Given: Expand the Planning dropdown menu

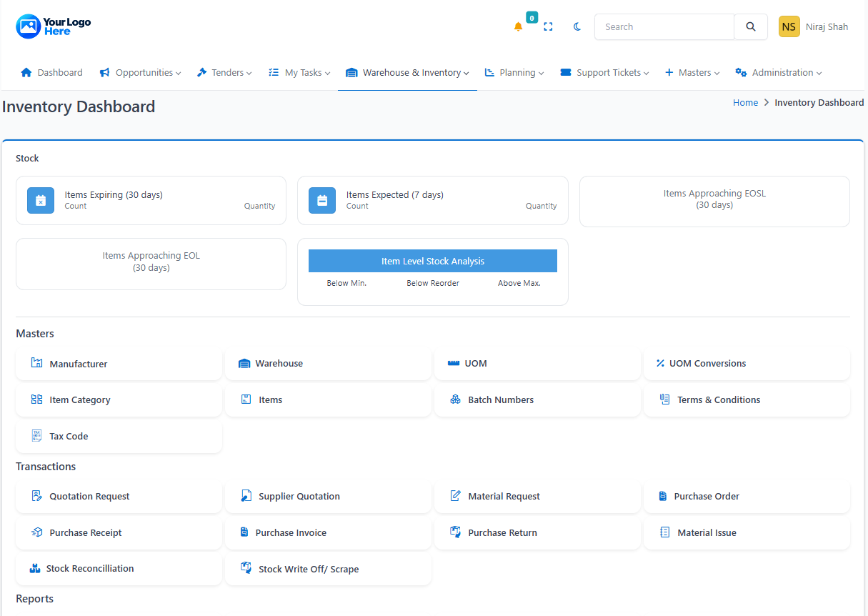Looking at the screenshot, I should [x=514, y=73].
